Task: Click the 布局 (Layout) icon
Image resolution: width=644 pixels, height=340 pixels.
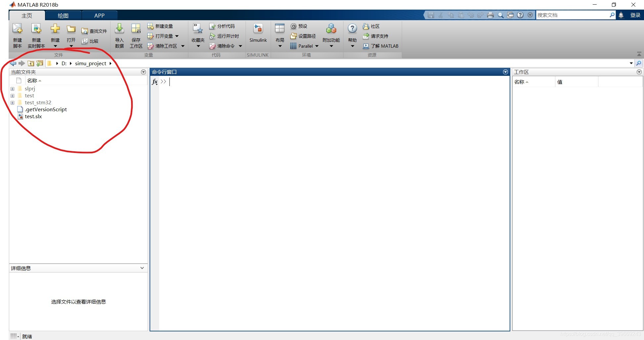Action: click(x=280, y=29)
